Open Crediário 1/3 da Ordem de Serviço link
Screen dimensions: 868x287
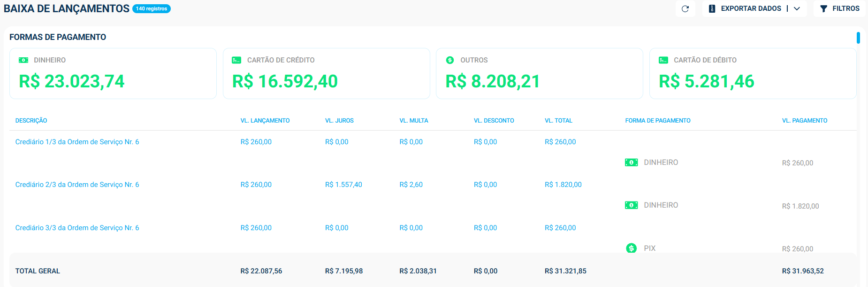pyautogui.click(x=77, y=142)
